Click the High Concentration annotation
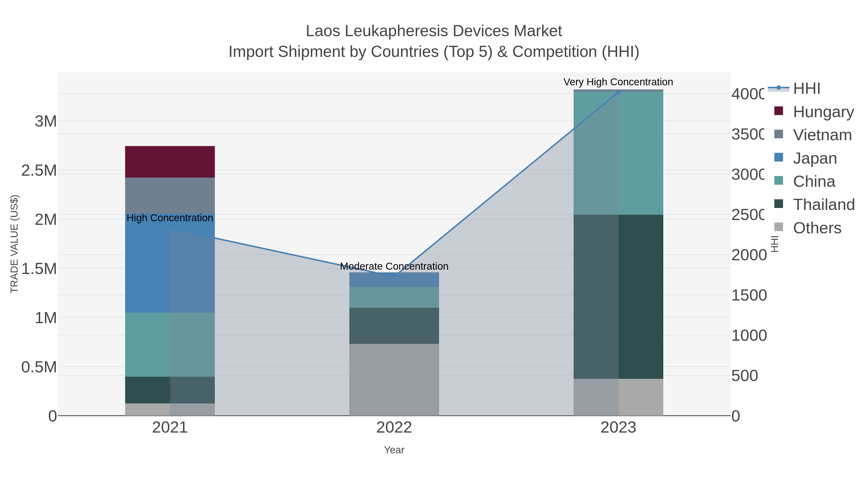The width and height of the screenshot is (868, 488). [170, 218]
